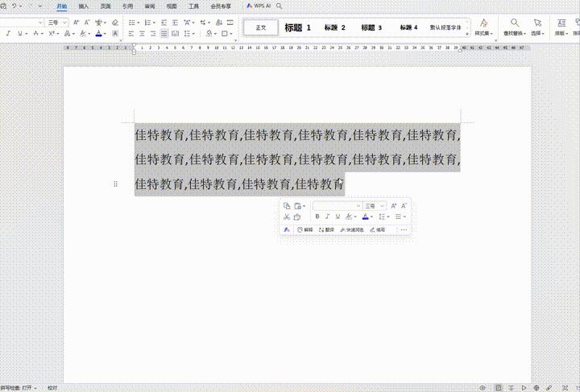The image size is (580, 392).
Task: Click the cut scissors in the floating toolbar
Action: click(287, 217)
